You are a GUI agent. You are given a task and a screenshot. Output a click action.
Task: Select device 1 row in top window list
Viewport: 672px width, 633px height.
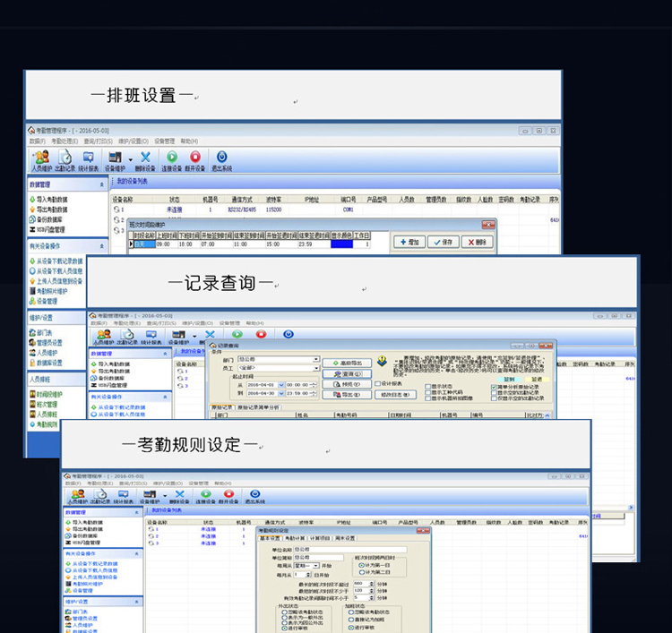[334, 210]
